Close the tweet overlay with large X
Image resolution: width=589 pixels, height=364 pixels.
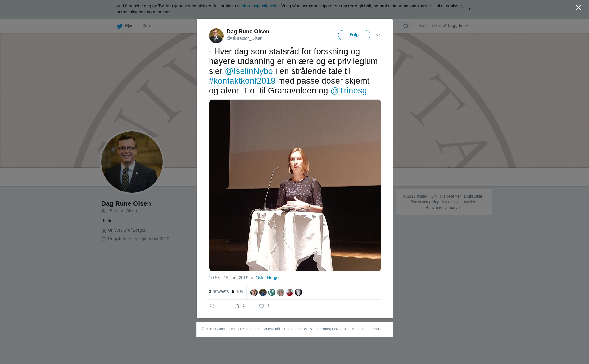(x=579, y=8)
